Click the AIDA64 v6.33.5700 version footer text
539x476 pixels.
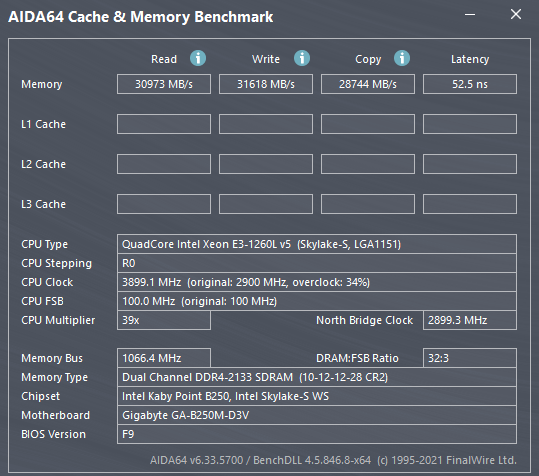[x=333, y=460]
